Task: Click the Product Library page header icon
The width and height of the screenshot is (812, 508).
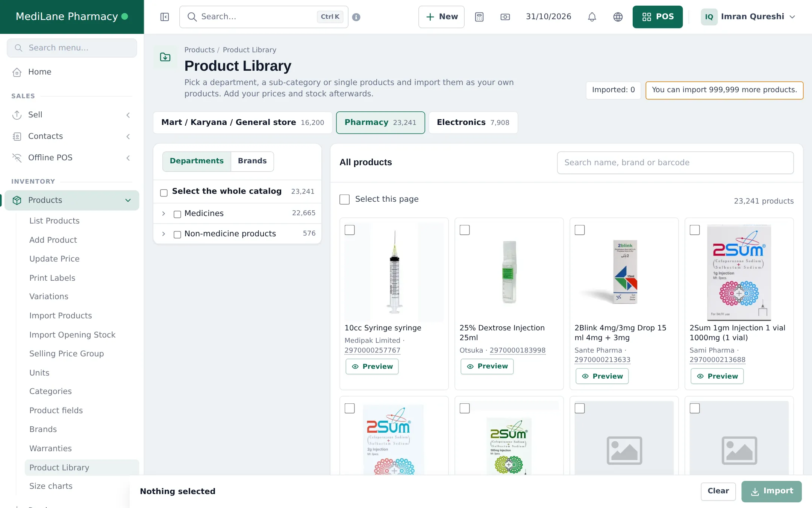Action: (x=165, y=57)
